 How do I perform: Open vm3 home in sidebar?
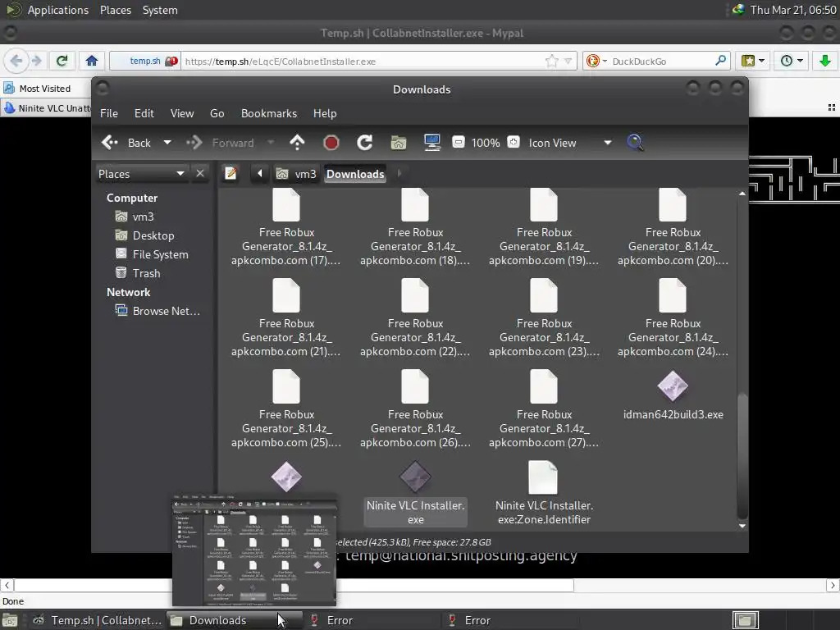[135, 217]
